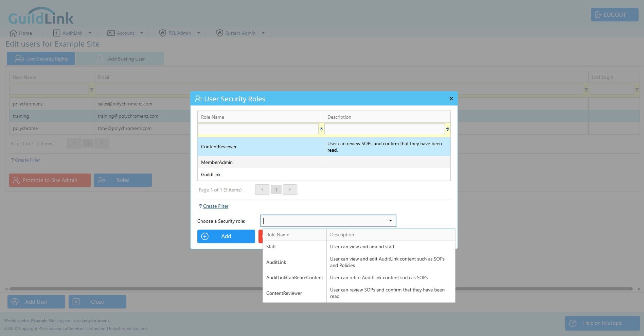The image size is (644, 336).
Task: Click the Logout door icon
Action: point(598,15)
